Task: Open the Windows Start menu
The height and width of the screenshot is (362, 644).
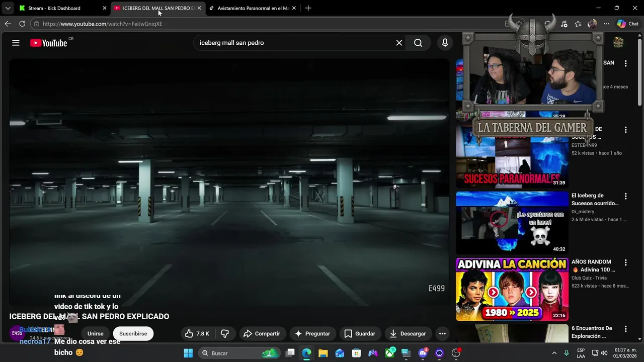Action: (x=188, y=353)
